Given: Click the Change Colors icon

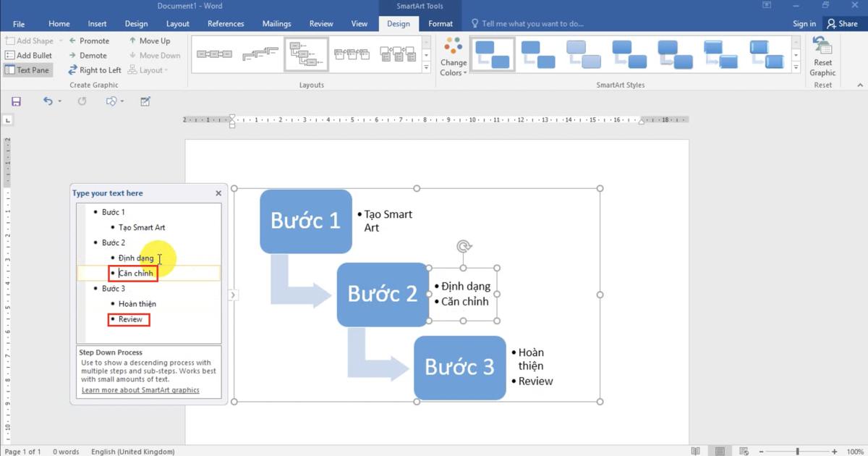Looking at the screenshot, I should coord(453,55).
